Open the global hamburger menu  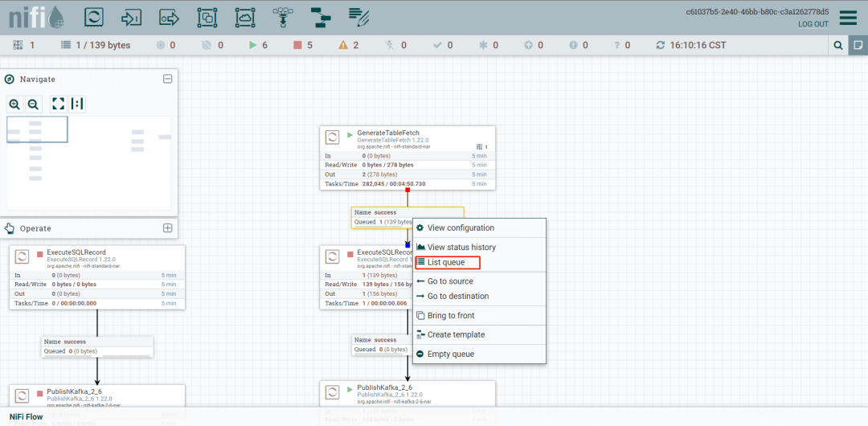[x=848, y=18]
